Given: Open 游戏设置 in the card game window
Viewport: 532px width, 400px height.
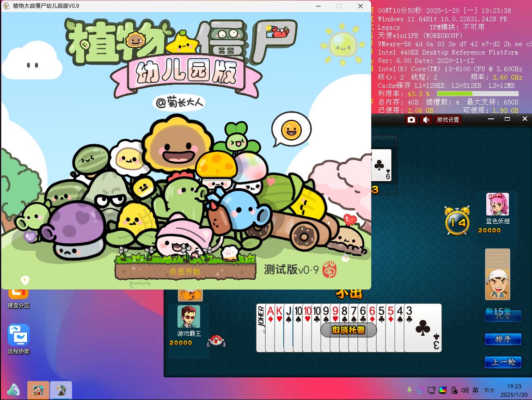Looking at the screenshot, I should tap(448, 119).
